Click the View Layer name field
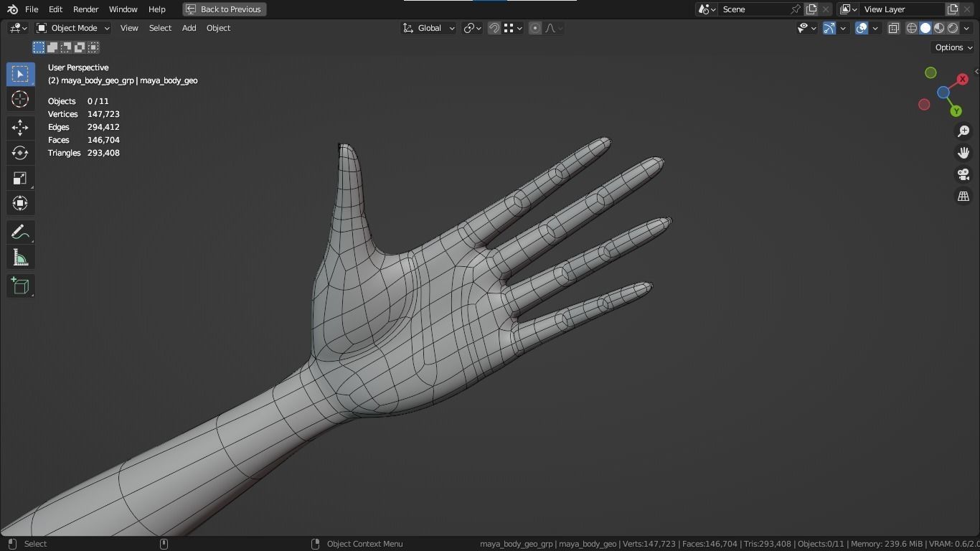 [903, 9]
